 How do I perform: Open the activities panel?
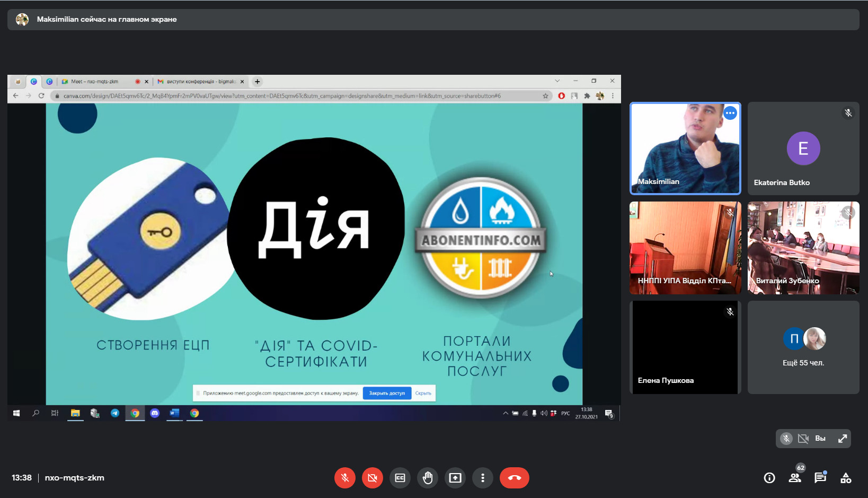846,478
